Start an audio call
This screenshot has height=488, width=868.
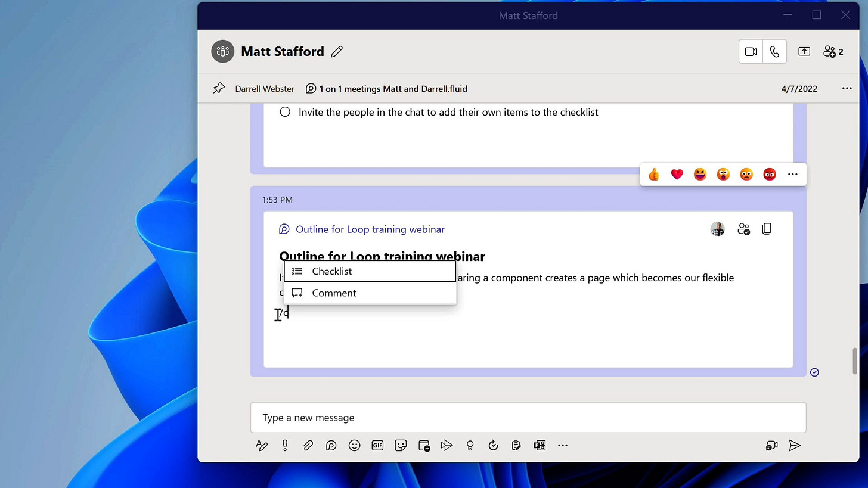(x=774, y=52)
